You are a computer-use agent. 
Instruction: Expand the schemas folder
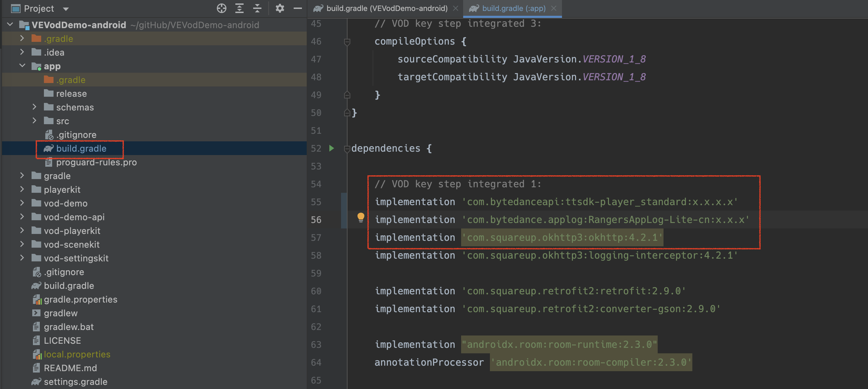[x=35, y=107]
